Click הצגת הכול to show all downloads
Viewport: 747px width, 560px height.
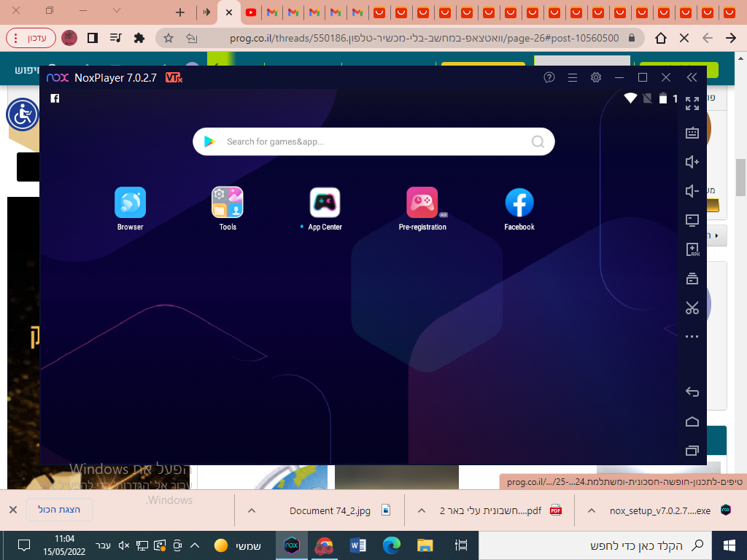[59, 510]
